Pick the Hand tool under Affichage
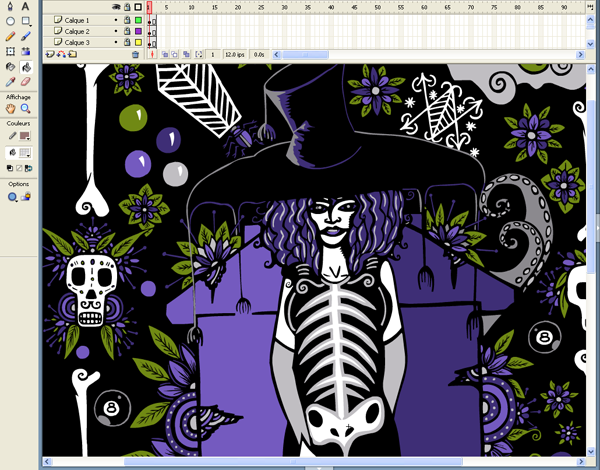 click(x=11, y=108)
